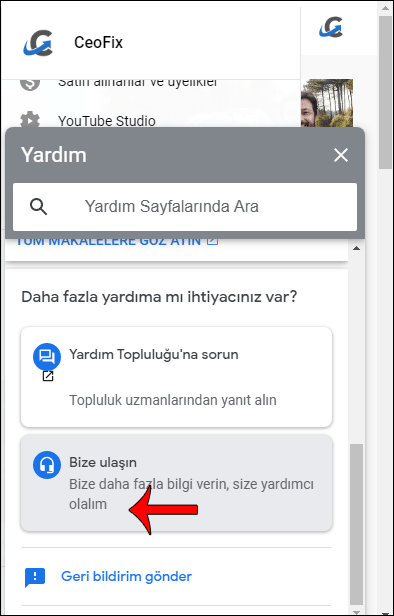Screen dimensions: 394x616
Task: Open YouTube Studio gear icon
Action: click(30, 120)
